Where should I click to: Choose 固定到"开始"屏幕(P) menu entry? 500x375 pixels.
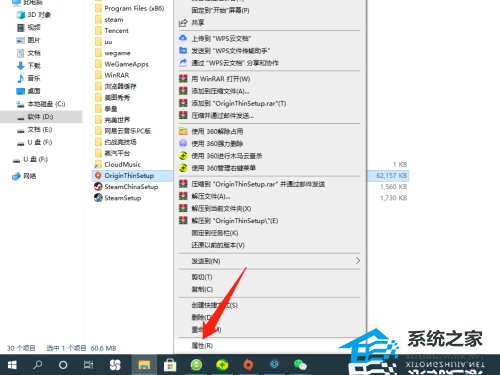click(x=220, y=10)
